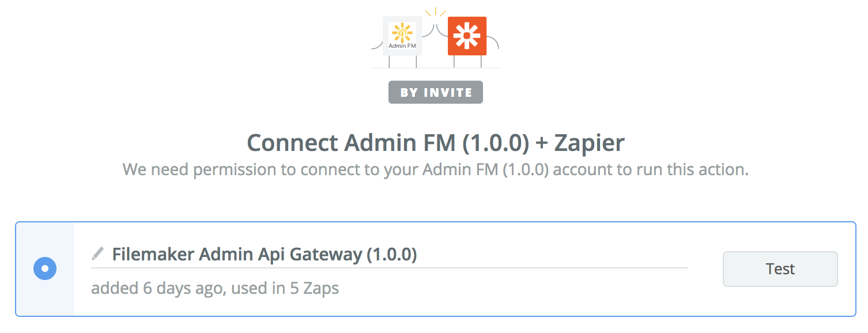Click the gray BY INVITE badge

click(435, 92)
